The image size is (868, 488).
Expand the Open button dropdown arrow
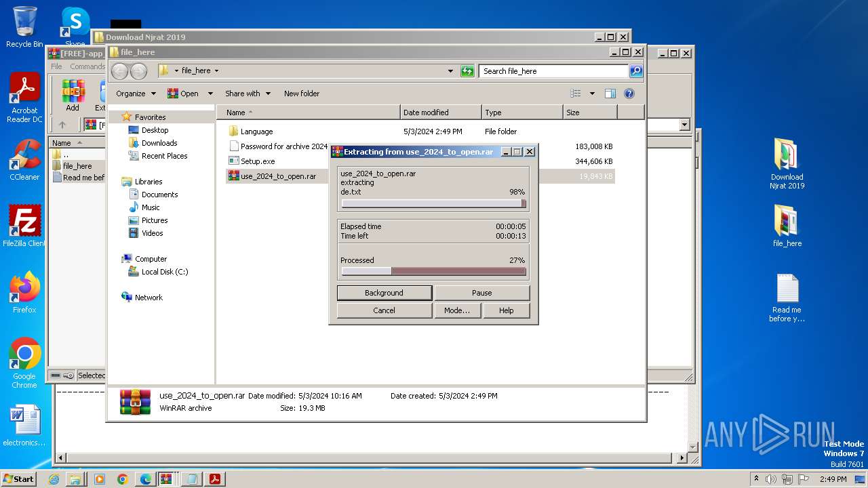click(x=210, y=94)
